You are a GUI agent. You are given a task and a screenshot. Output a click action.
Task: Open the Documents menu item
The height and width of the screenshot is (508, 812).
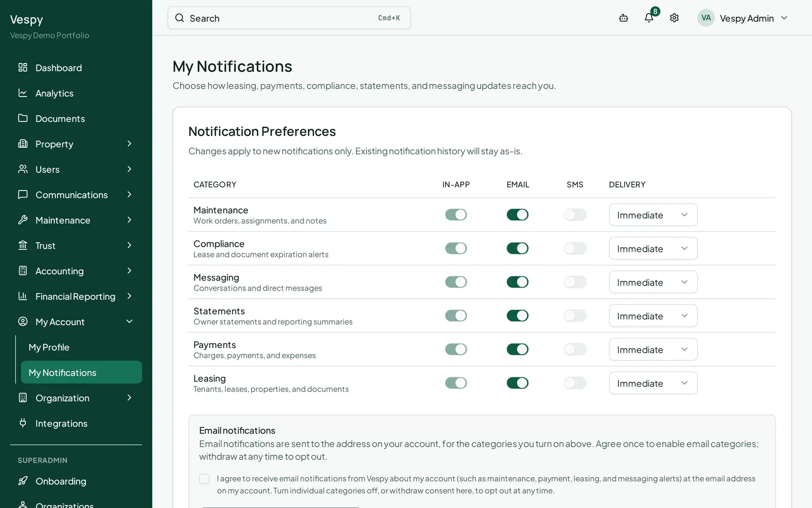(x=76, y=118)
